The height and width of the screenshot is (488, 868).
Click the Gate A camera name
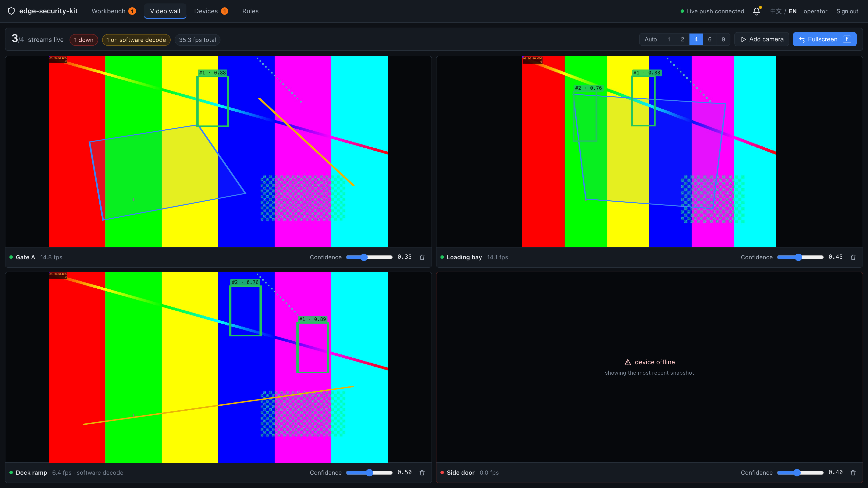[x=25, y=257]
